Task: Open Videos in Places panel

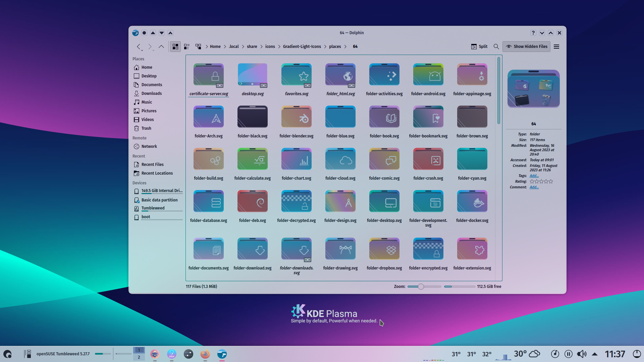Action: click(158, 120)
